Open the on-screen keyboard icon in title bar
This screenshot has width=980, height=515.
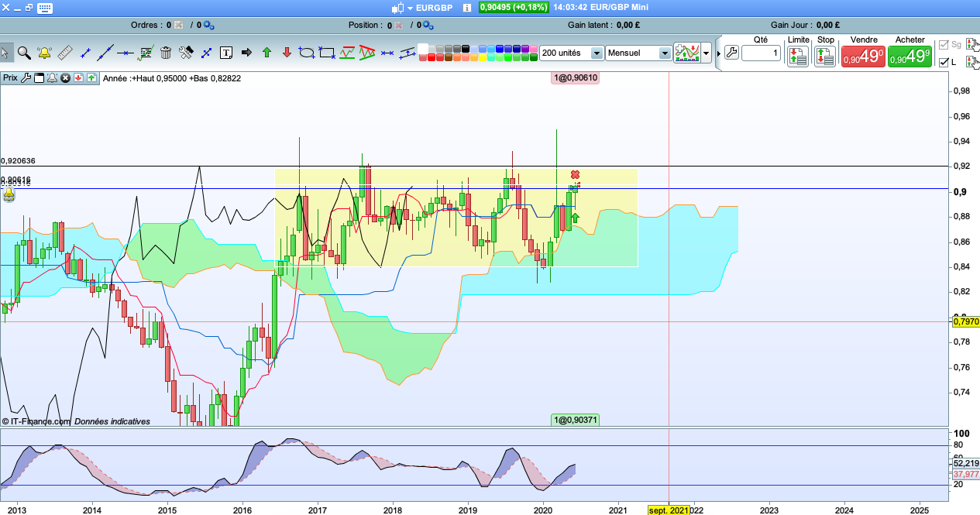click(x=46, y=8)
